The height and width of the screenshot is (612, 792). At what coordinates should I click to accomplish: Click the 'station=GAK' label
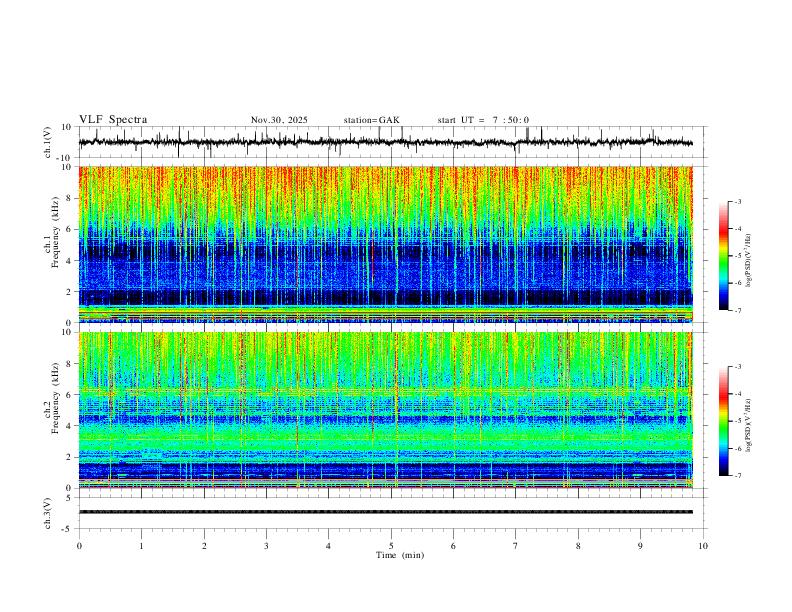coord(371,120)
